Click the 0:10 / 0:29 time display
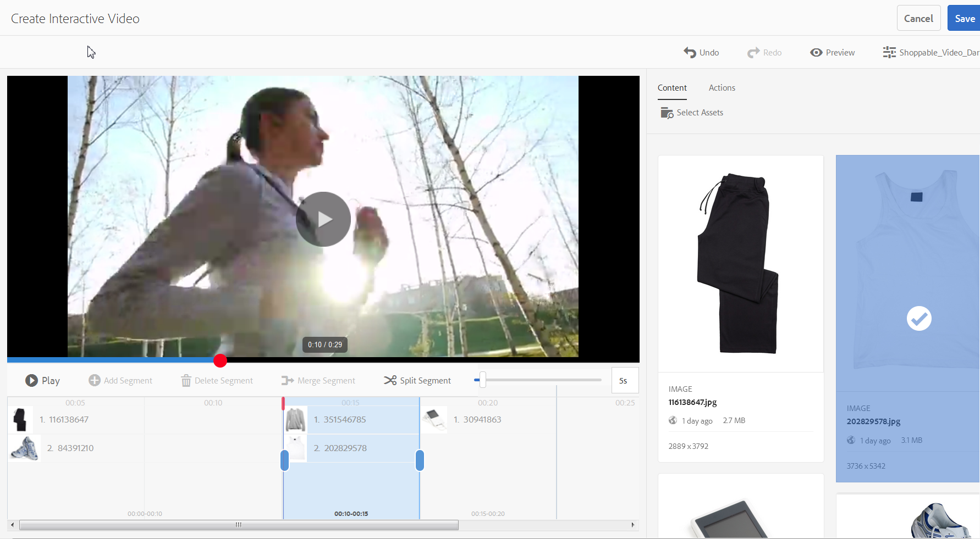Image resolution: width=980 pixels, height=539 pixels. click(x=325, y=344)
